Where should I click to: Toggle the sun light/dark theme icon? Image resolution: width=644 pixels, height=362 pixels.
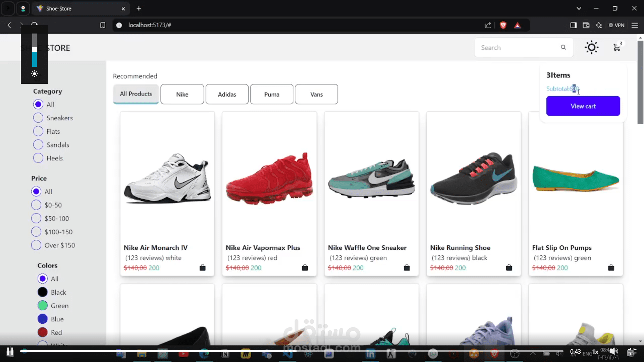click(x=591, y=47)
